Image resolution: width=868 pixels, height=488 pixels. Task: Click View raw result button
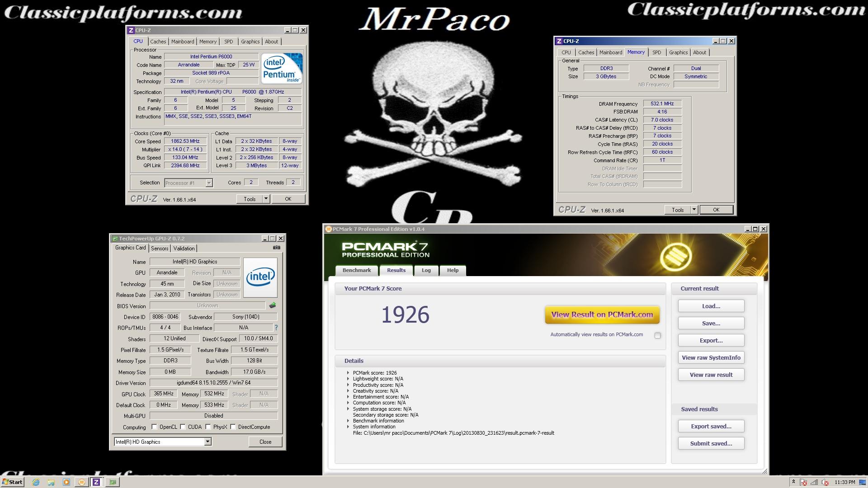coord(711,375)
